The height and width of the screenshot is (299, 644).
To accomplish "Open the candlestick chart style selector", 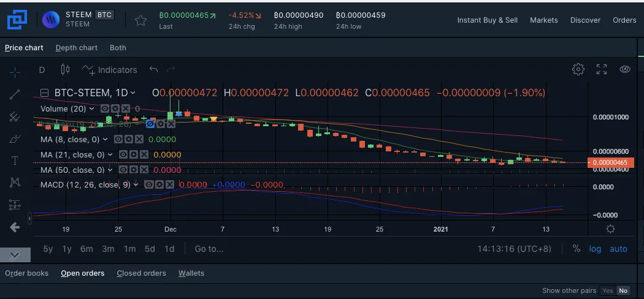I will (x=65, y=69).
